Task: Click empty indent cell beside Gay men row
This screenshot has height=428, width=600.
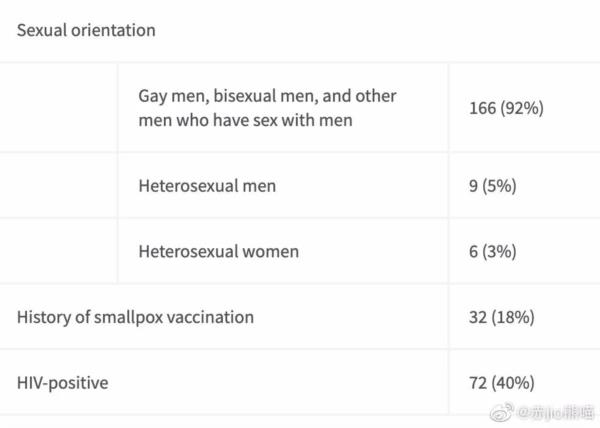Action: click(60, 108)
